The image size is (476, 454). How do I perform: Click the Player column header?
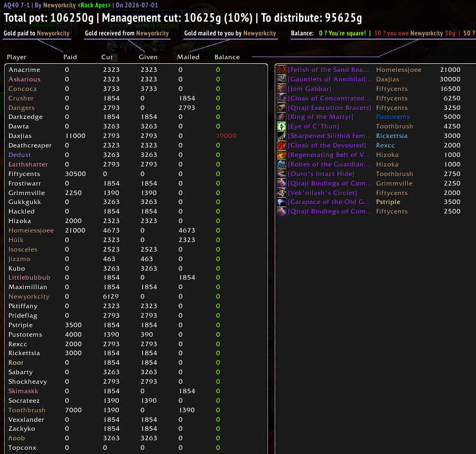tap(16, 57)
